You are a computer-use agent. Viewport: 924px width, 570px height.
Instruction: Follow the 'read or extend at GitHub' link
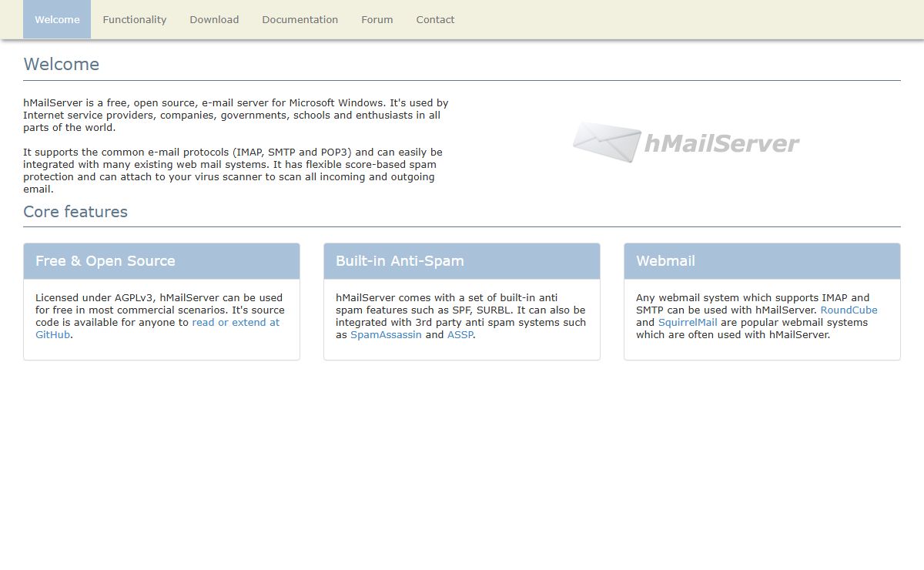[x=236, y=322]
